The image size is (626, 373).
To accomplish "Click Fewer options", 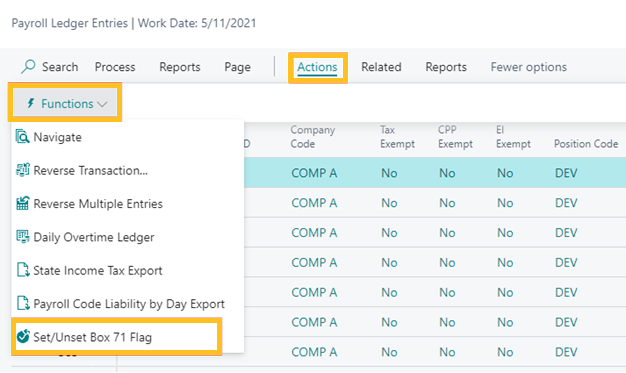I will click(x=529, y=67).
